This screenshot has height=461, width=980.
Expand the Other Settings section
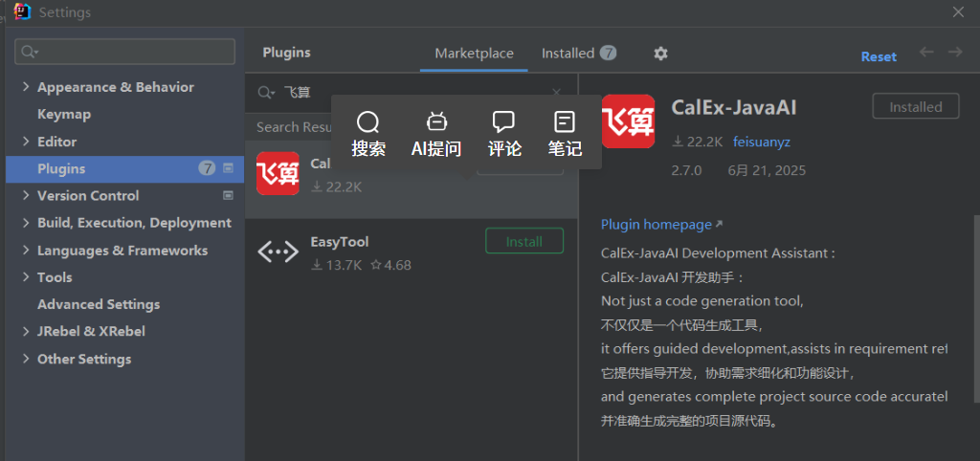(x=26, y=359)
